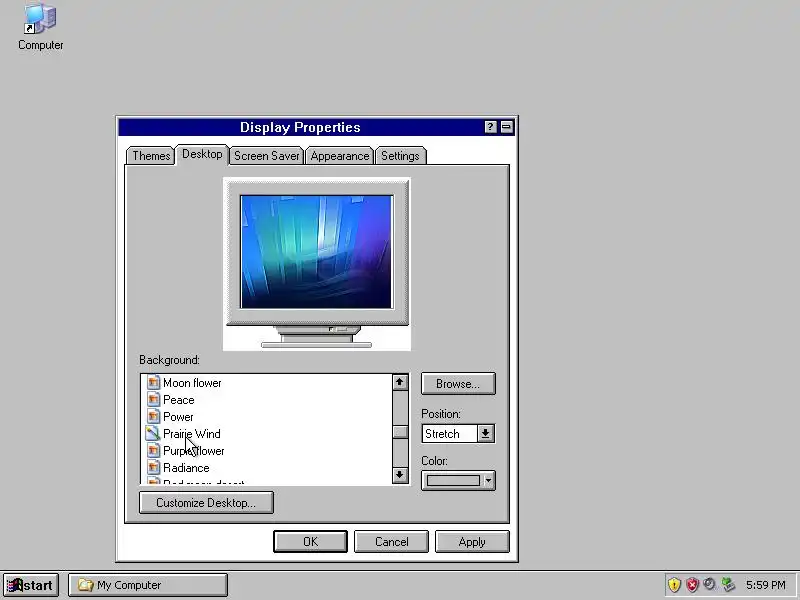Click the Purple flower wallpaper icon
Viewport: 800px width, 600px height.
[x=153, y=451]
